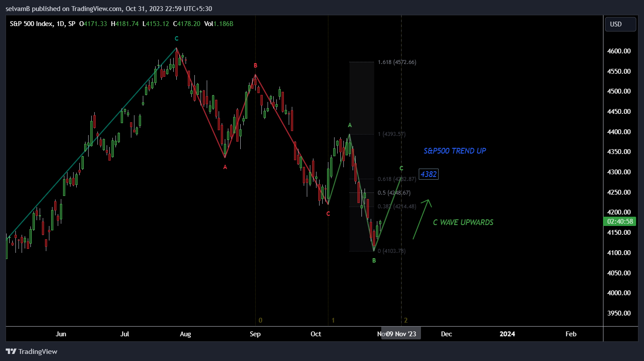Click the 4600.00 price axis label
Image resolution: width=644 pixels, height=361 pixels.
pos(619,51)
